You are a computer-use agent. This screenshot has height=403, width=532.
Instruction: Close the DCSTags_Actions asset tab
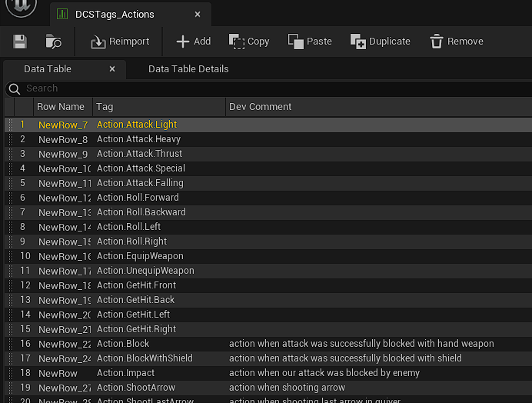click(x=198, y=14)
